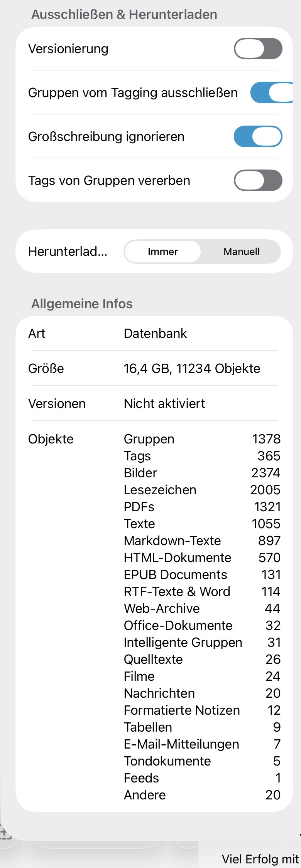Enable Tags von Gruppen vererben

[x=258, y=180]
